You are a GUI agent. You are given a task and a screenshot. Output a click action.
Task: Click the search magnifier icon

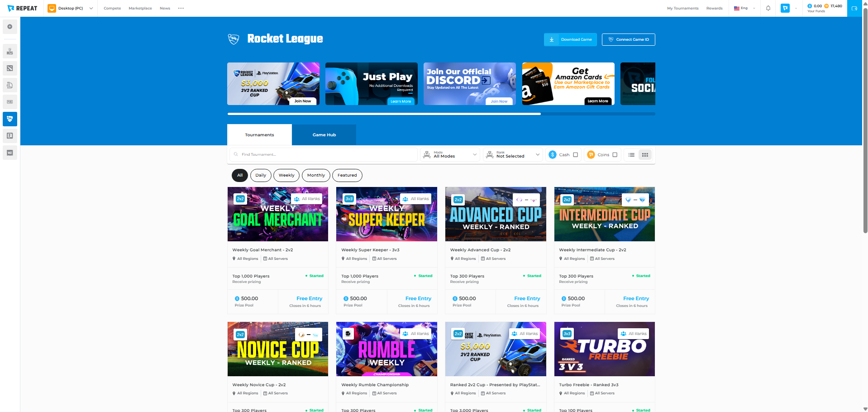[236, 154]
